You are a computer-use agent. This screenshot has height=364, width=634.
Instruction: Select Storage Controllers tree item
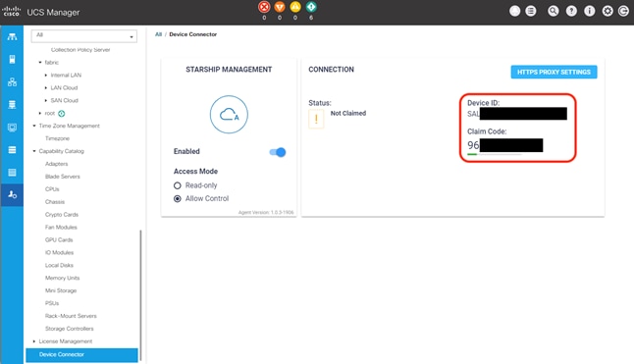click(x=69, y=329)
